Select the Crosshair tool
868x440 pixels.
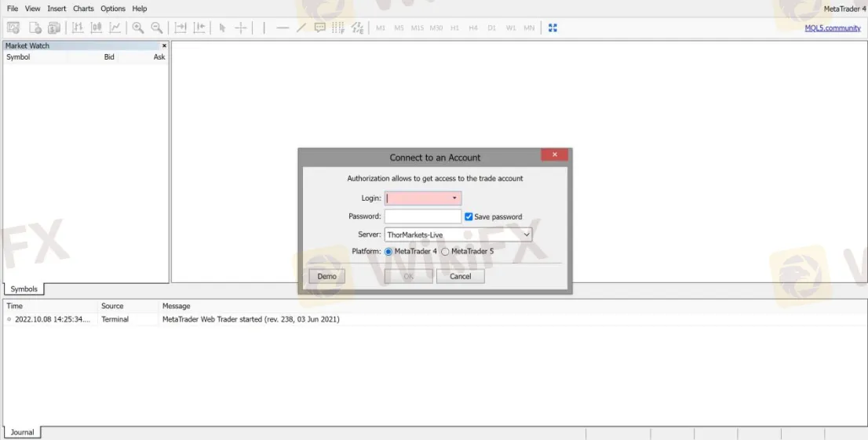pyautogui.click(x=241, y=27)
